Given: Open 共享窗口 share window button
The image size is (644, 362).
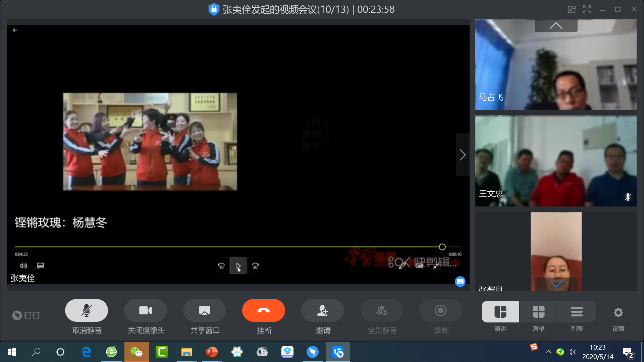Looking at the screenshot, I should point(205,310).
